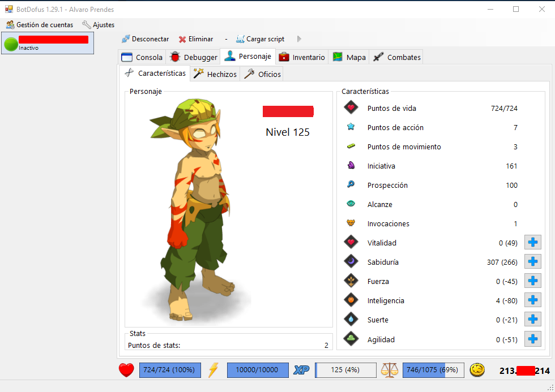Add a point to Fuerza
The width and height of the screenshot is (555, 392).
(533, 281)
